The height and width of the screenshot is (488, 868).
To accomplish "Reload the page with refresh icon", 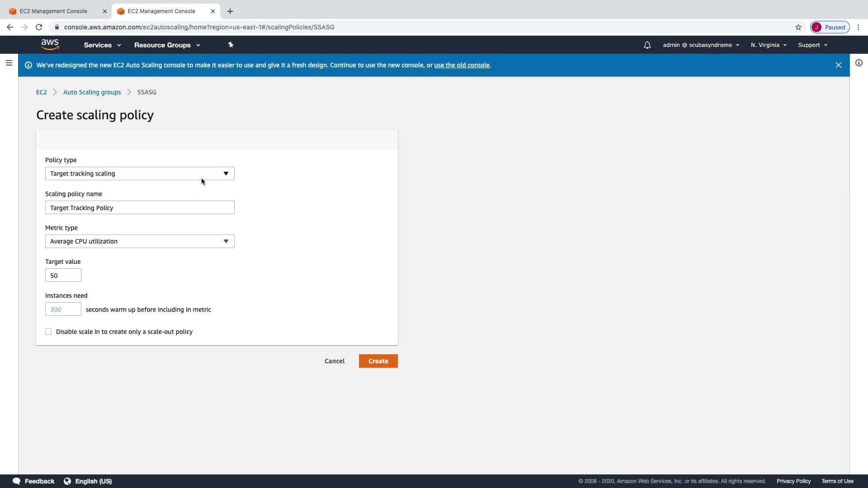I will (x=39, y=27).
